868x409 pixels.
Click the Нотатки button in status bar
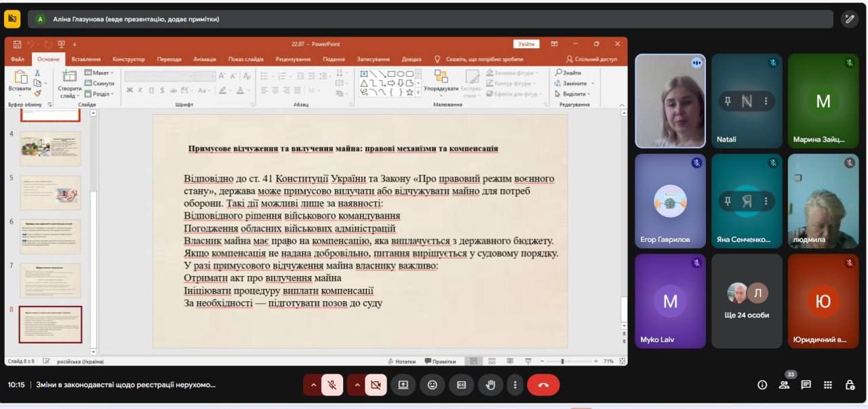click(401, 362)
